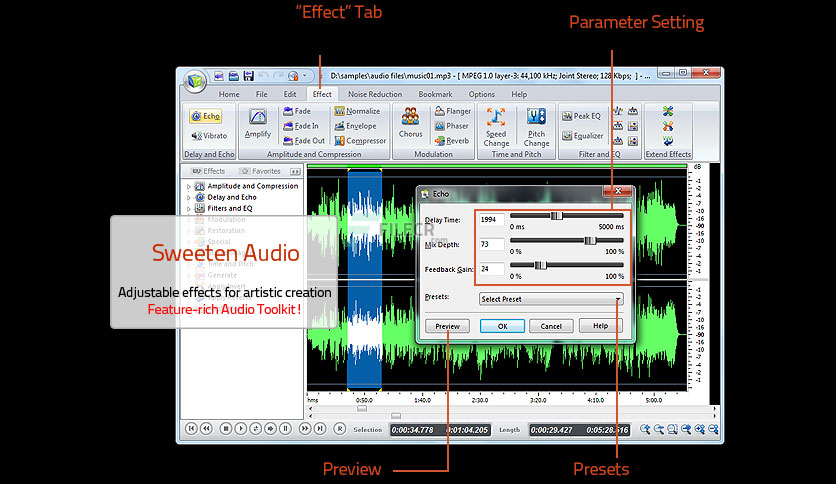
Task: Click the Mix Depth value field
Action: pyautogui.click(x=492, y=244)
